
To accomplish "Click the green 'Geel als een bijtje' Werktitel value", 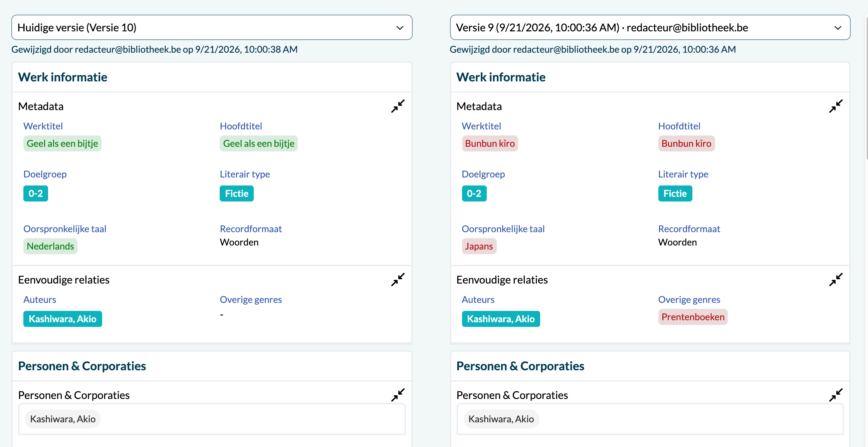I will coord(62,143).
